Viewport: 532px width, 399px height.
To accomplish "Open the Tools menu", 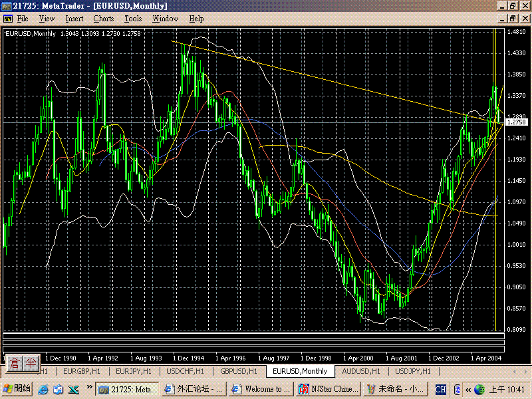I will coord(132,19).
